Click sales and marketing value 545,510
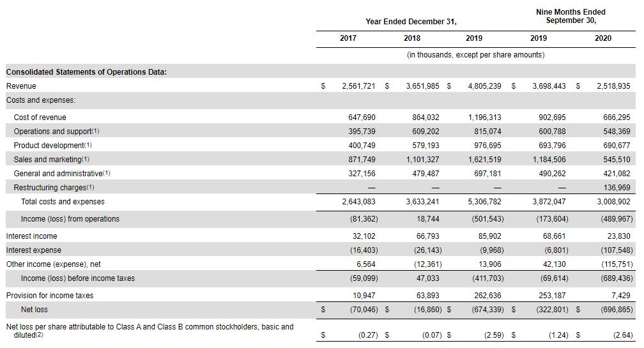This screenshot has width=644, height=348. coord(617,159)
